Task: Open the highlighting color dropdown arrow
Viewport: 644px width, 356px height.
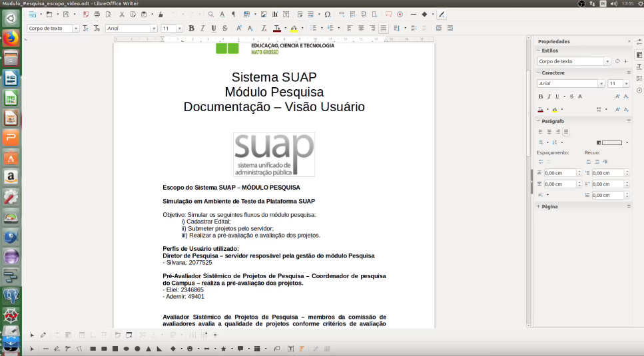Action: [302, 29]
